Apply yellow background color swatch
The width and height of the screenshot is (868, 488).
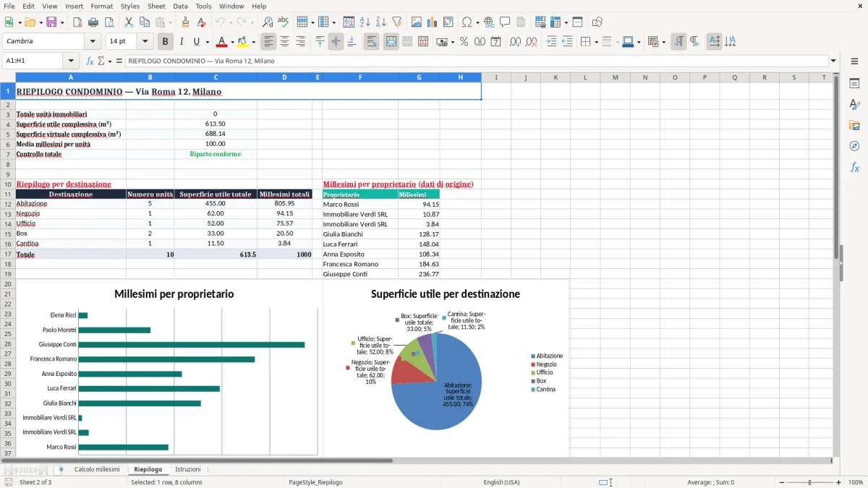point(243,42)
